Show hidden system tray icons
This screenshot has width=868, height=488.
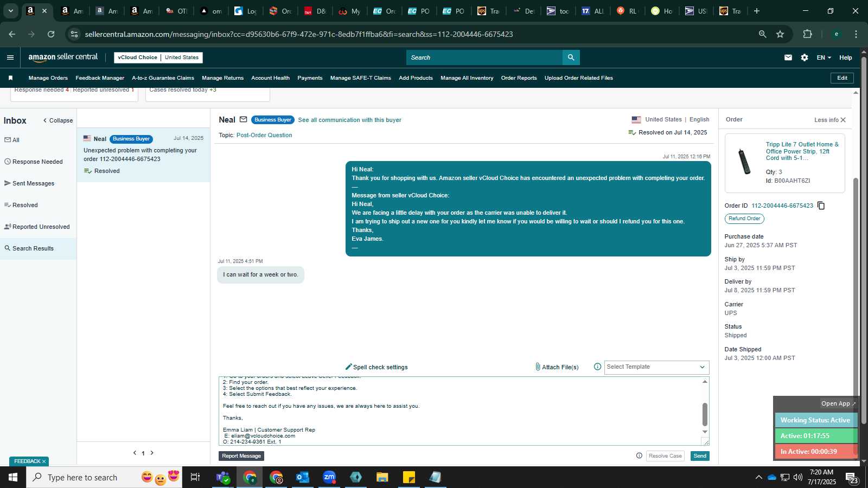[x=758, y=477]
